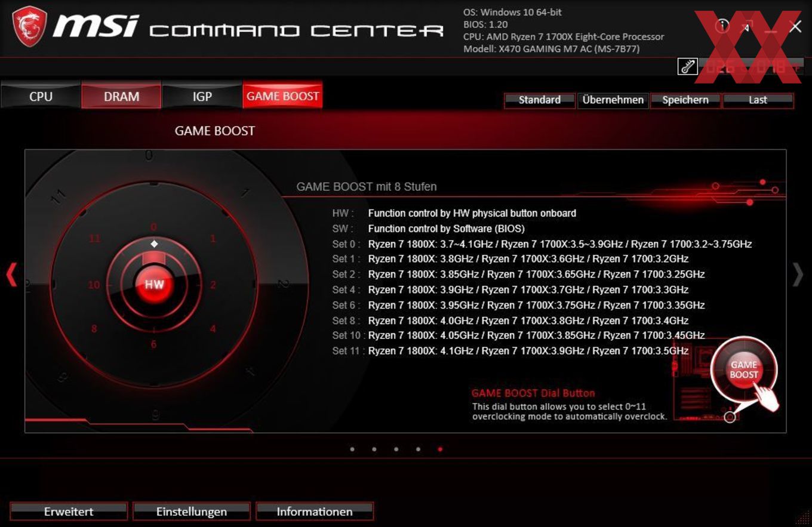The height and width of the screenshot is (527, 812).
Task: Switch to the DRAM tab
Action: pyautogui.click(x=121, y=97)
